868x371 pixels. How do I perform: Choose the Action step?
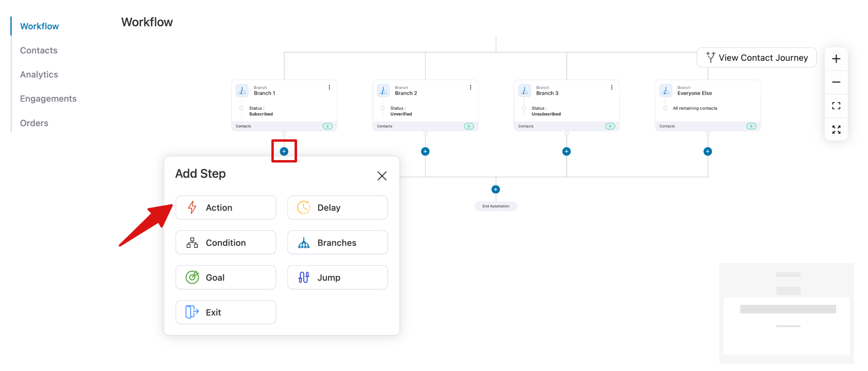pos(226,208)
